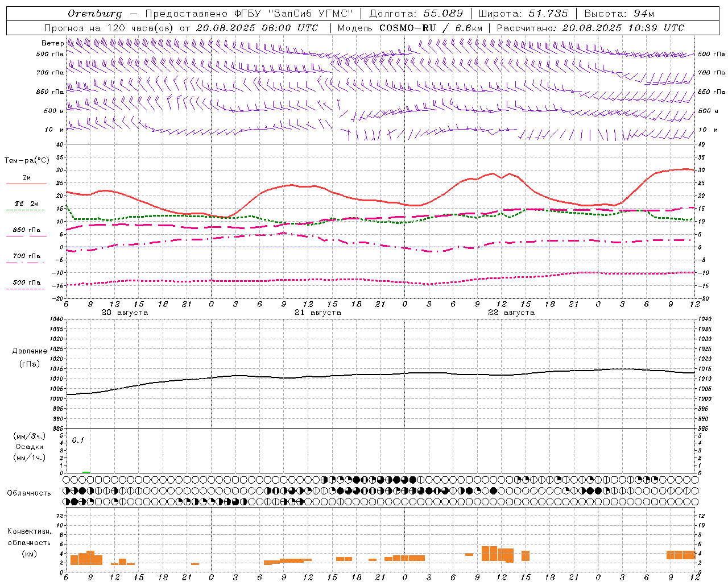Screen dimensions: 728x582
Task: Click the 22 августа date label
Action: (x=511, y=313)
